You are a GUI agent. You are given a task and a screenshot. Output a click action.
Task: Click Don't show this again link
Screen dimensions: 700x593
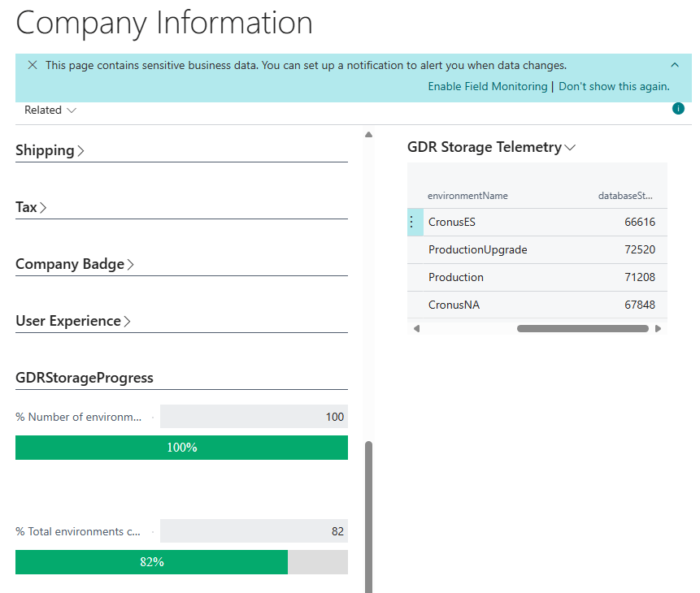pos(614,86)
